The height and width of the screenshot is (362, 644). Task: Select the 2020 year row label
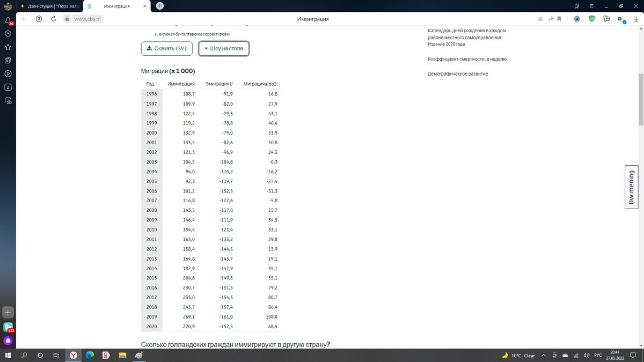pos(151,326)
